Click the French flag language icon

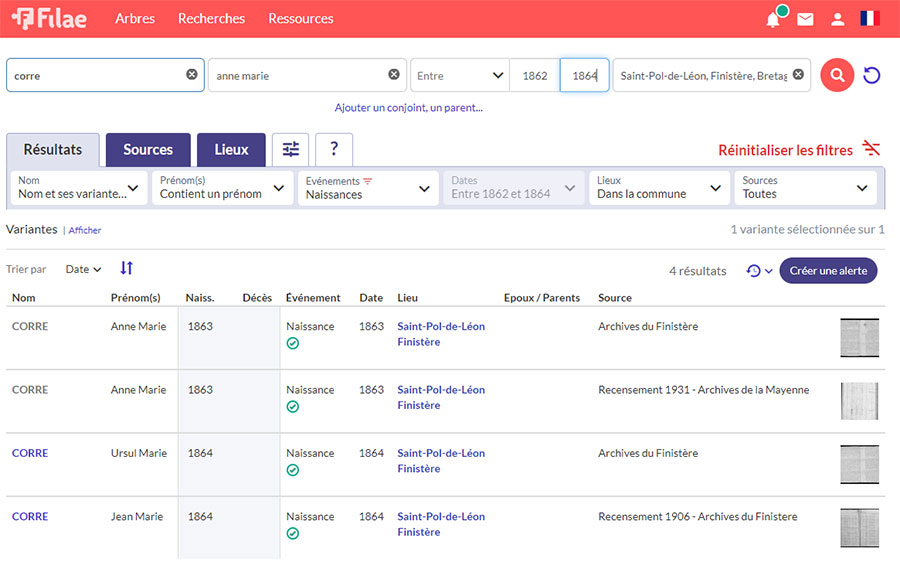coord(870,19)
